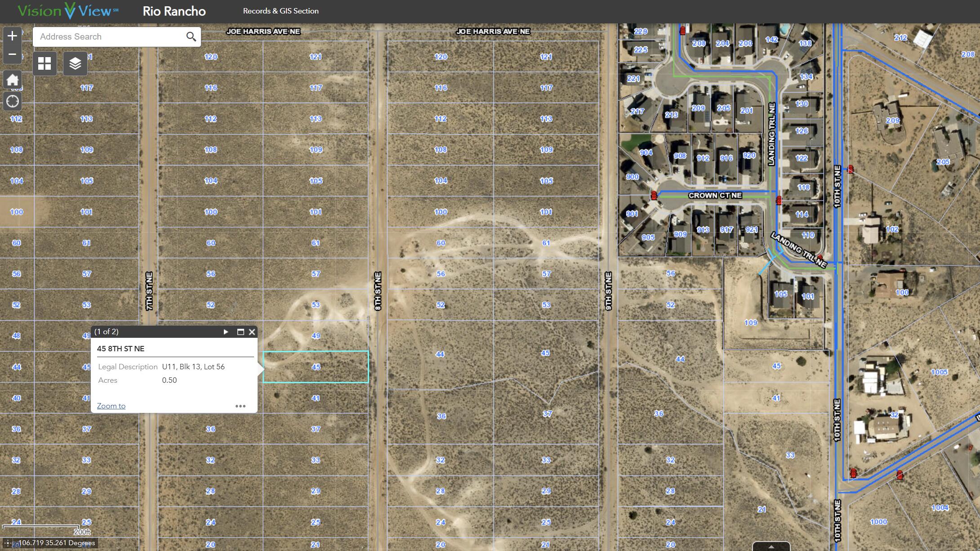Click the Records & GIS Section header link
The width and height of the screenshot is (980, 551).
pos(281,11)
